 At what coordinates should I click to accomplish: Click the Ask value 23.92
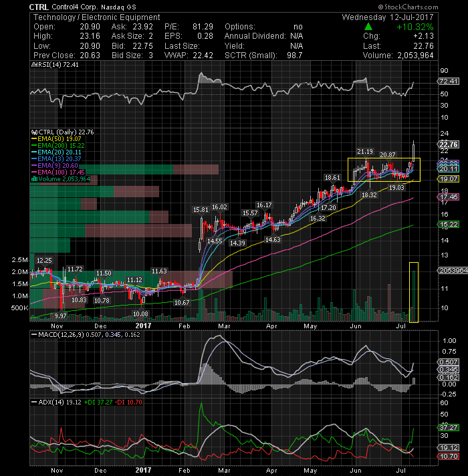143,27
